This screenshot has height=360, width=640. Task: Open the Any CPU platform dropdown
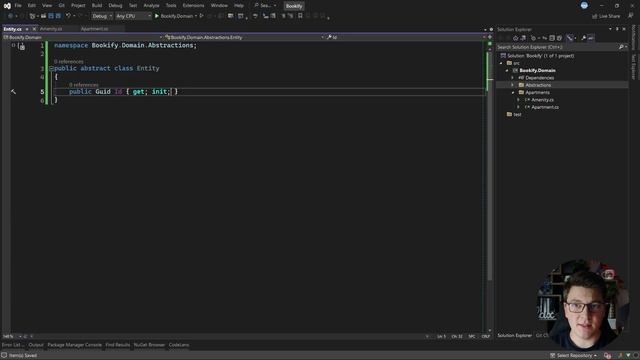(x=133, y=16)
